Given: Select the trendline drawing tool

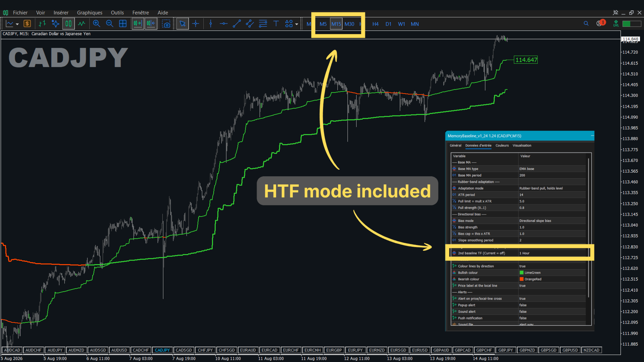Looking at the screenshot, I should click(237, 24).
